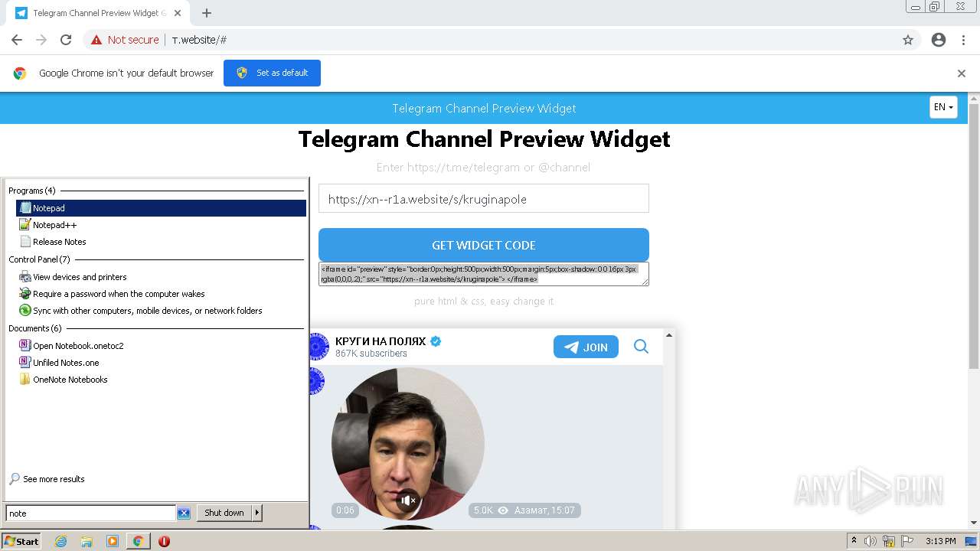This screenshot has width=980, height=551.
Task: Click the channel name КРУГИ НА ПОЛЯХ
Action: (x=381, y=341)
